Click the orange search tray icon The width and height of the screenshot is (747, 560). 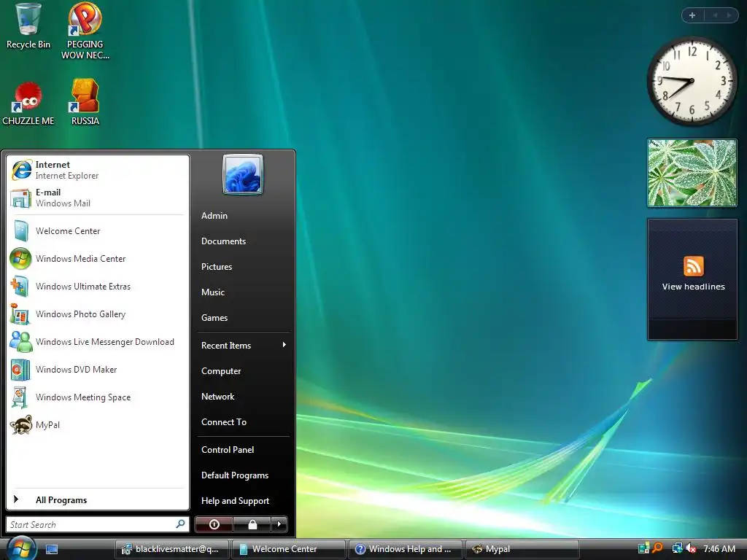pos(658,548)
